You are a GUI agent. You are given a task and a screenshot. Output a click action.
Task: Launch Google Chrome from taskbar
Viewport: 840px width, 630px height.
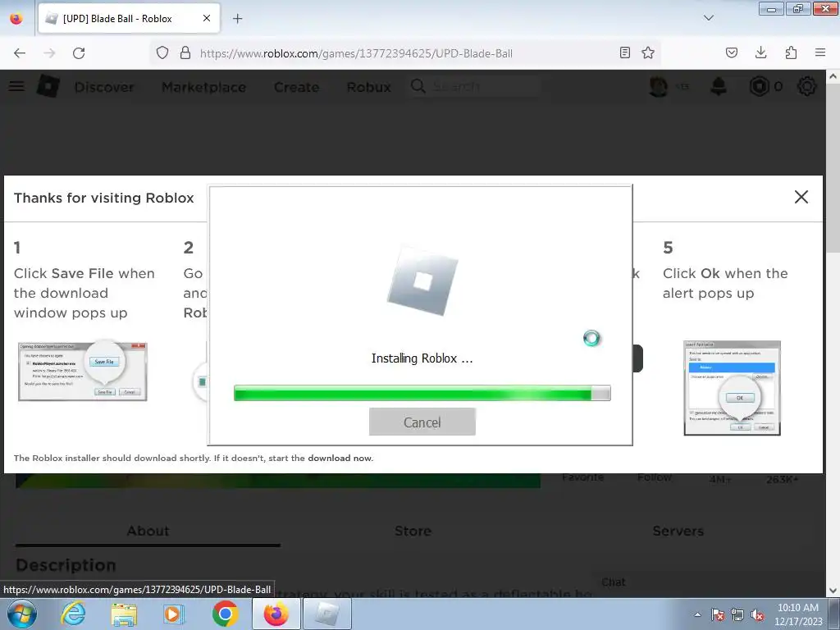225,614
